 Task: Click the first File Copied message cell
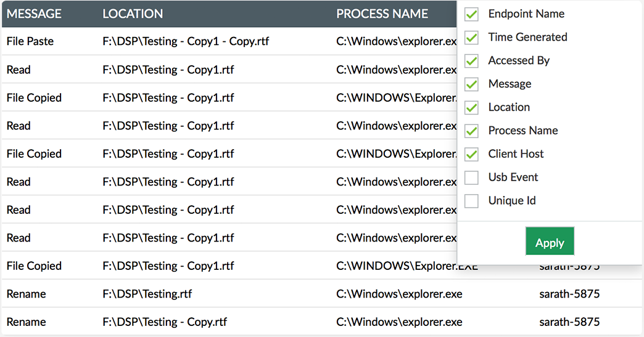(x=34, y=97)
